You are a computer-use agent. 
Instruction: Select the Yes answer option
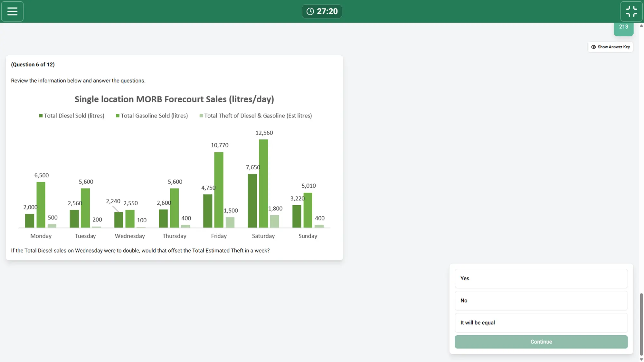pyautogui.click(x=541, y=279)
